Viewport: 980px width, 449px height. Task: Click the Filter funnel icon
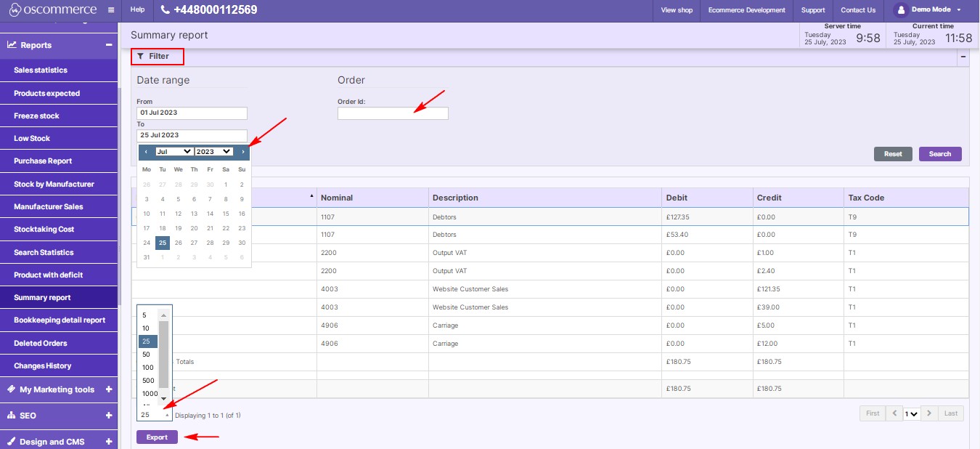141,56
